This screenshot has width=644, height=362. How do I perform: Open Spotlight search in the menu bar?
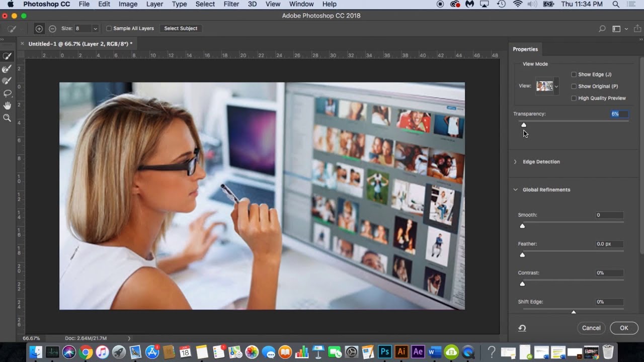[616, 4]
